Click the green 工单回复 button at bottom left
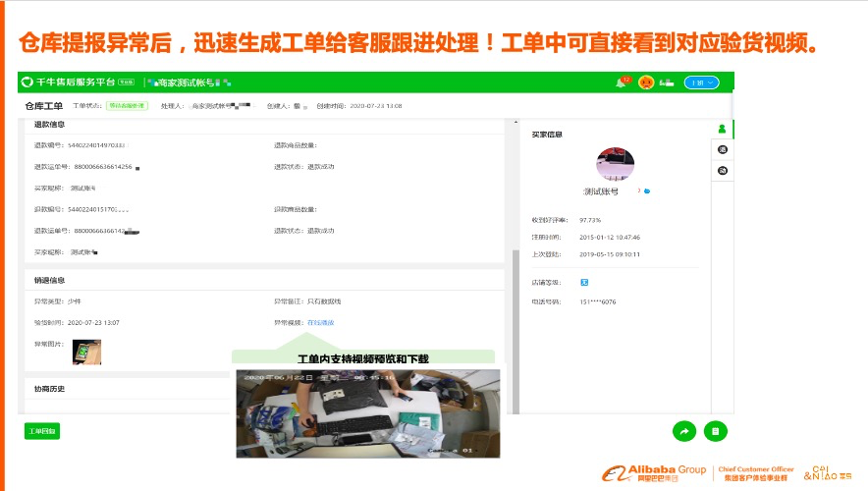This screenshot has height=491, width=868. (x=42, y=431)
